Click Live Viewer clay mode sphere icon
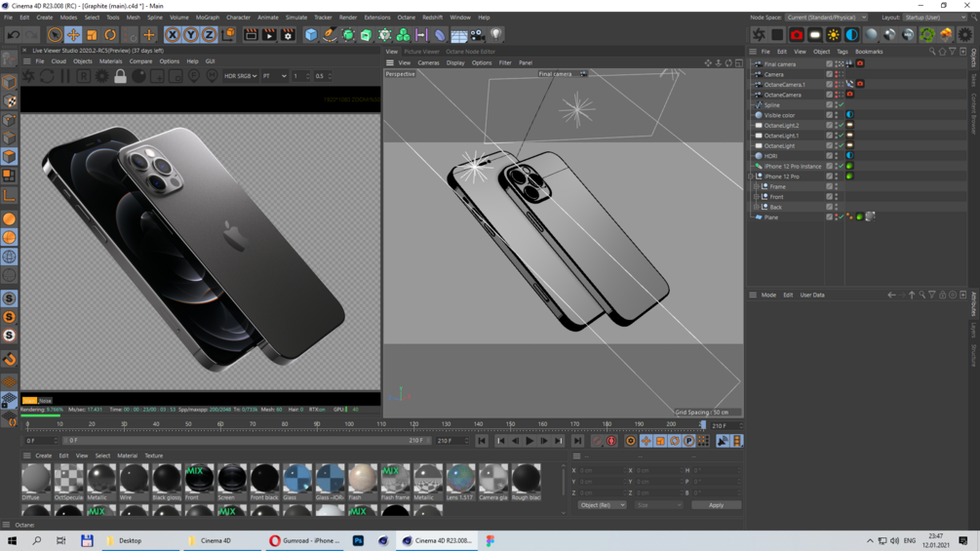The width and height of the screenshot is (980, 551). (x=138, y=76)
